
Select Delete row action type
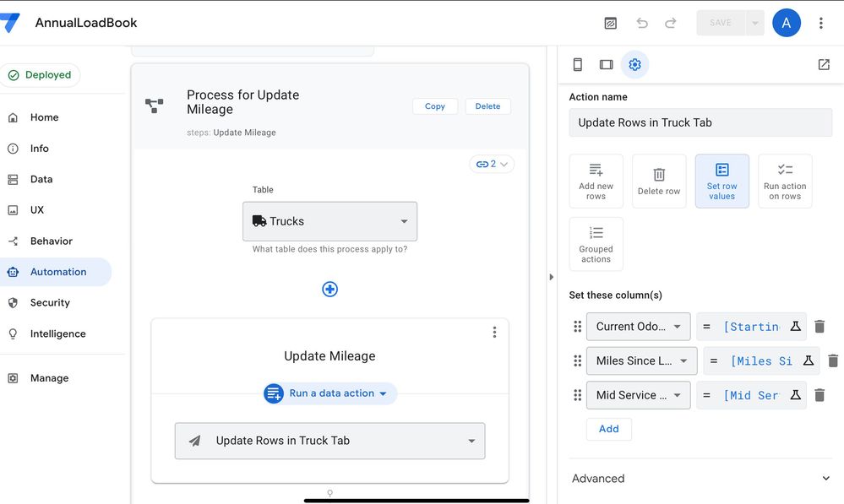(x=659, y=182)
